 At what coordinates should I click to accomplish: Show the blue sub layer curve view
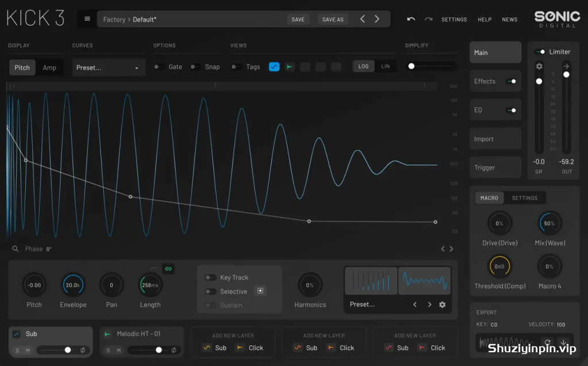[x=274, y=67]
